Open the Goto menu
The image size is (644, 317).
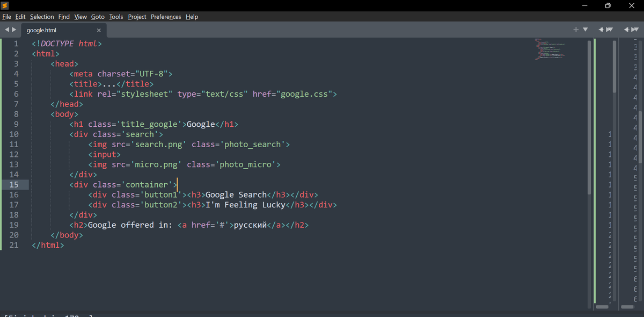tap(98, 17)
